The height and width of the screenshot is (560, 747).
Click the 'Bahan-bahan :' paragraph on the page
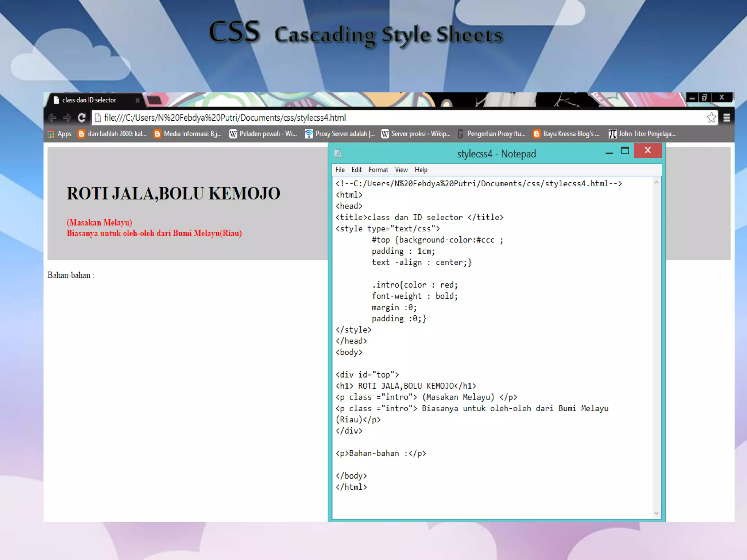coord(71,275)
